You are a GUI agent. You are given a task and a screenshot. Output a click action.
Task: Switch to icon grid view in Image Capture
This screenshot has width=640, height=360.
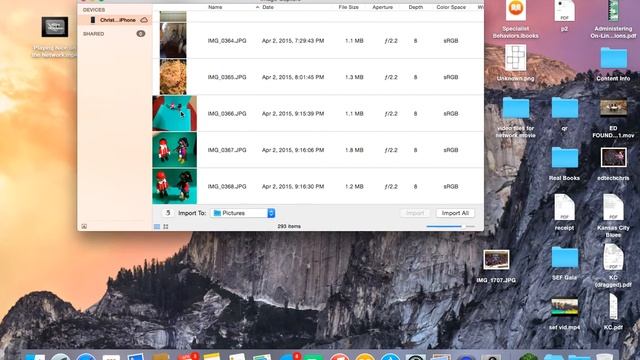(166, 227)
